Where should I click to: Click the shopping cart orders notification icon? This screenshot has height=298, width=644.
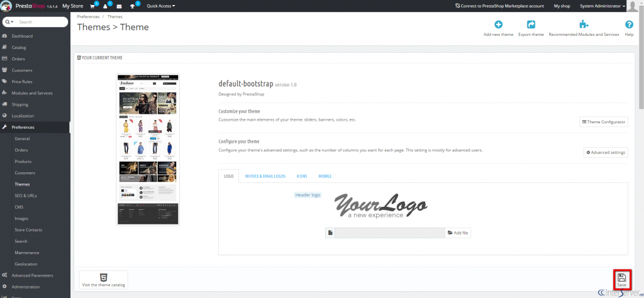click(x=92, y=6)
